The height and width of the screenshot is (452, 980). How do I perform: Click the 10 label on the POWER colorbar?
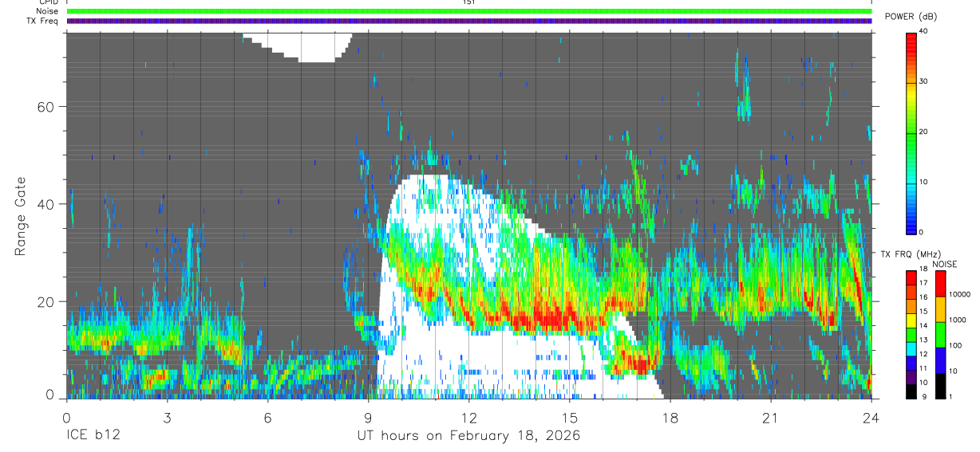(923, 182)
